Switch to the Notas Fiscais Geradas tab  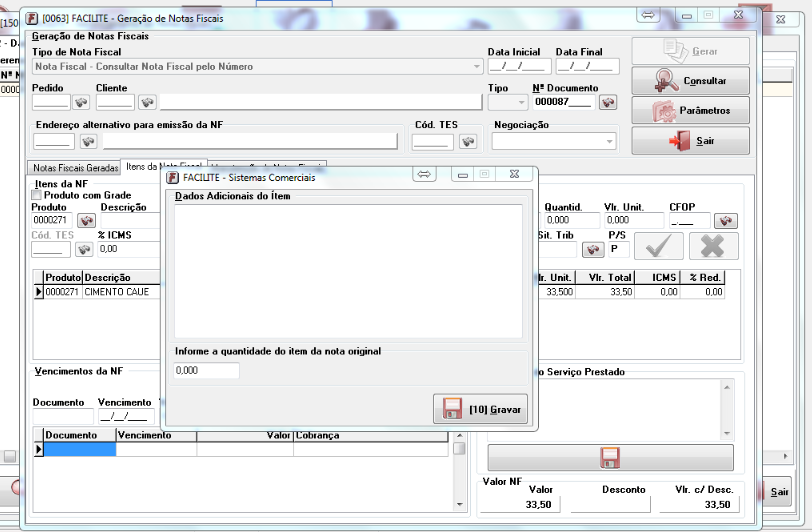[x=75, y=168]
